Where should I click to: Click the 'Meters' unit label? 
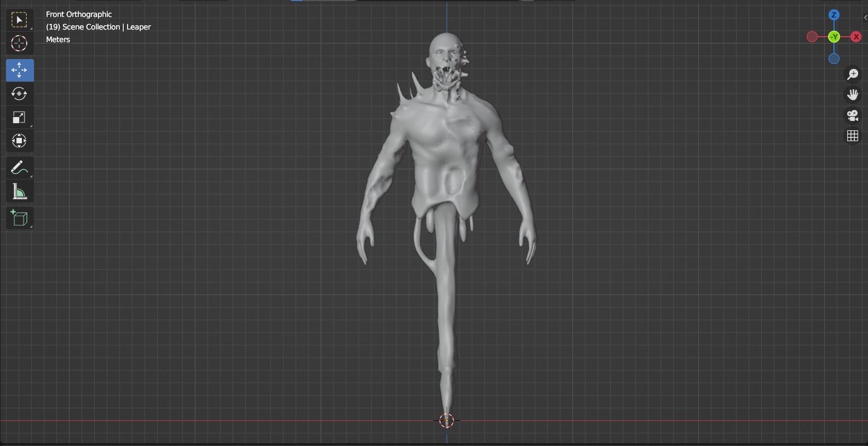click(58, 39)
